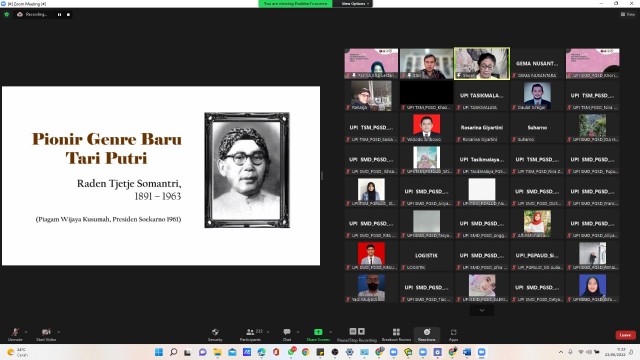
Task: Select the highlighted active speaker video tile
Action: coord(482,63)
